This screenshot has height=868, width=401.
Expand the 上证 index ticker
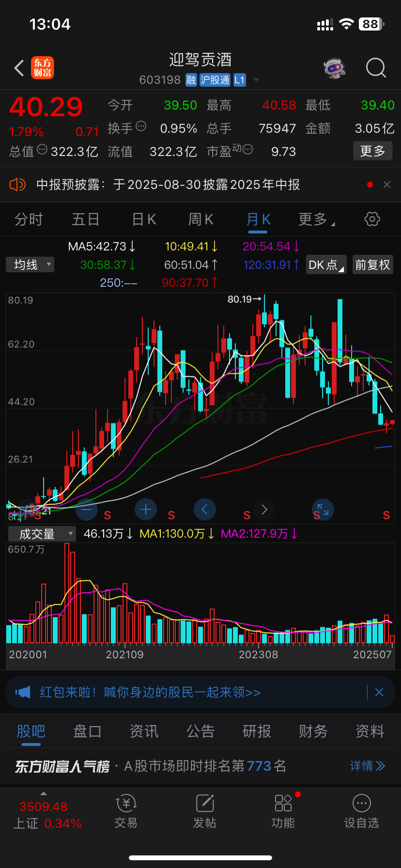(44, 793)
